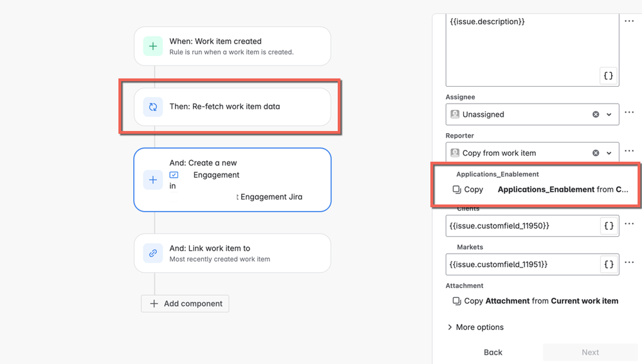This screenshot has height=364, width=642.
Task: Click the Re-fetch work item data refresh icon
Action: point(152,107)
